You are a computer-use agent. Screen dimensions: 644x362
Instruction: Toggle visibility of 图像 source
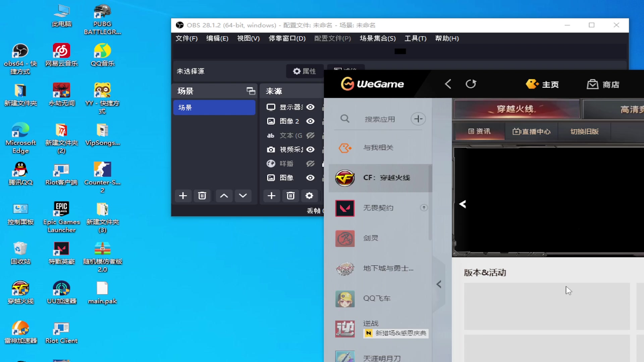[311, 178]
